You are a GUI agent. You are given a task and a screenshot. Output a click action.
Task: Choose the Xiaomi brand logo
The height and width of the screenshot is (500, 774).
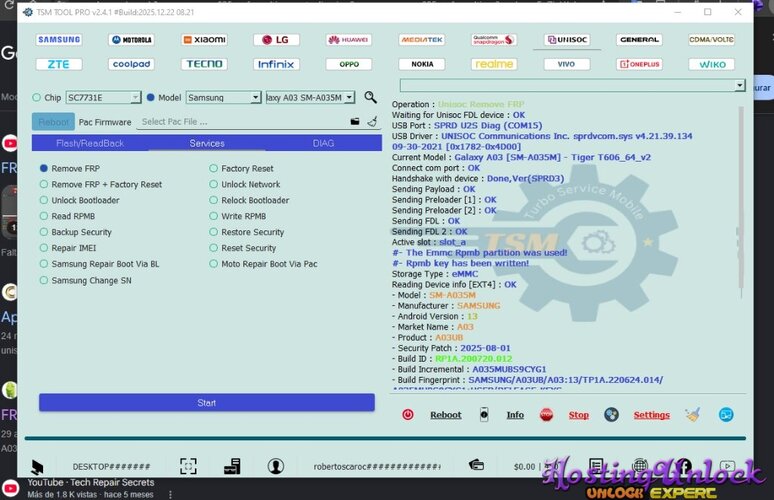point(204,39)
